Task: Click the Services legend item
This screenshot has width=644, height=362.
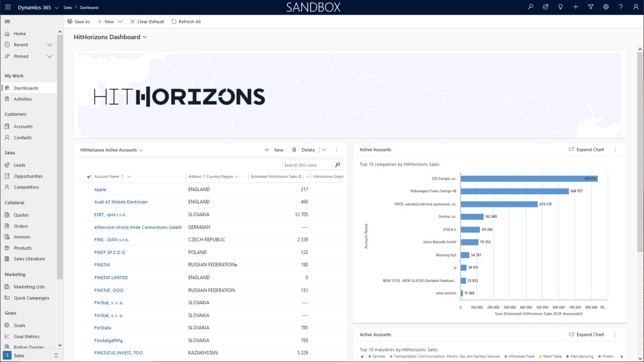Action: pos(376,356)
